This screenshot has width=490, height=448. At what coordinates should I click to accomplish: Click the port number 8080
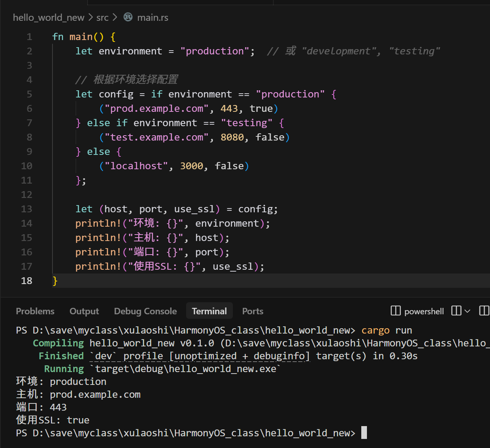pos(232,137)
